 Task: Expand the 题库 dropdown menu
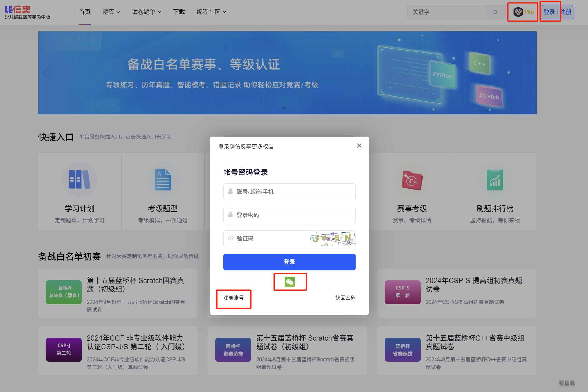(111, 12)
